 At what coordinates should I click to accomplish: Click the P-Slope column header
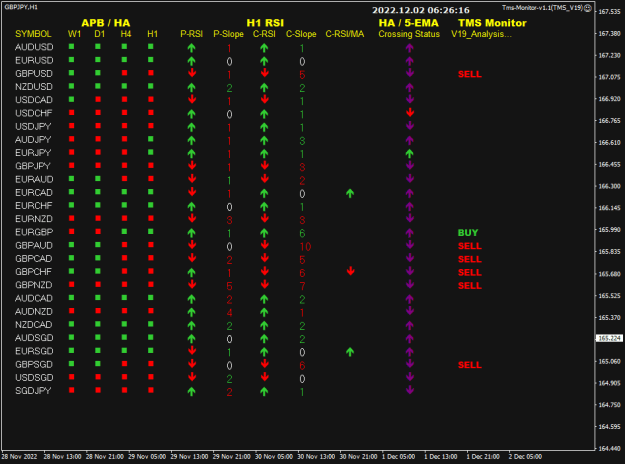point(228,34)
